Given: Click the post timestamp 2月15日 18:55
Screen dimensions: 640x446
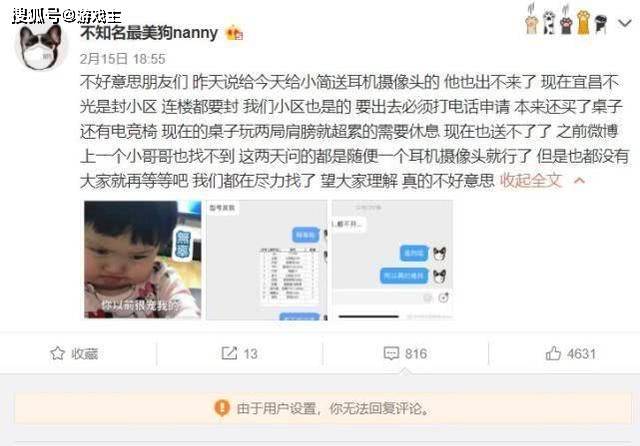Looking at the screenshot, I should [x=122, y=59].
